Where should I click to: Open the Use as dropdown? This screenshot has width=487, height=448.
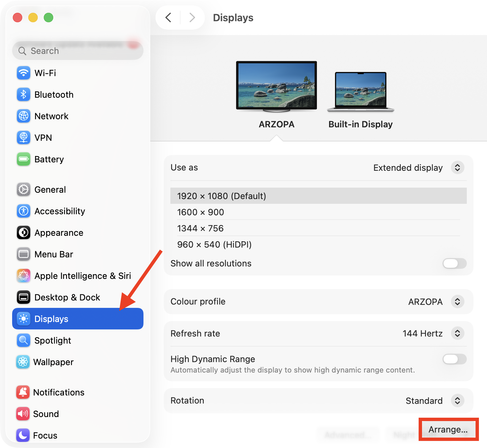tap(457, 167)
